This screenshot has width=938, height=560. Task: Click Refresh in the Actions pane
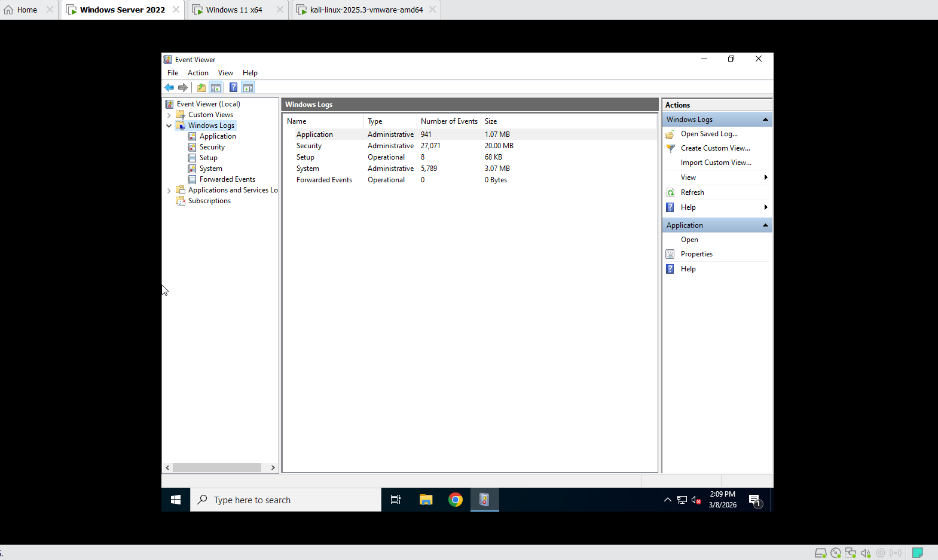(x=692, y=192)
